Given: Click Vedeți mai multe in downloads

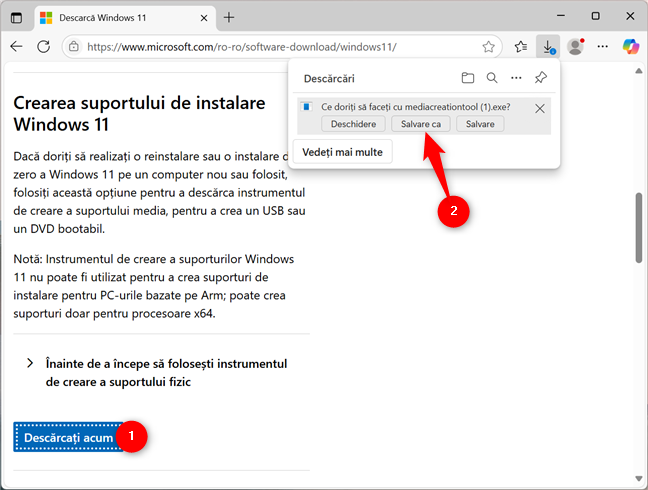Looking at the screenshot, I should click(342, 151).
